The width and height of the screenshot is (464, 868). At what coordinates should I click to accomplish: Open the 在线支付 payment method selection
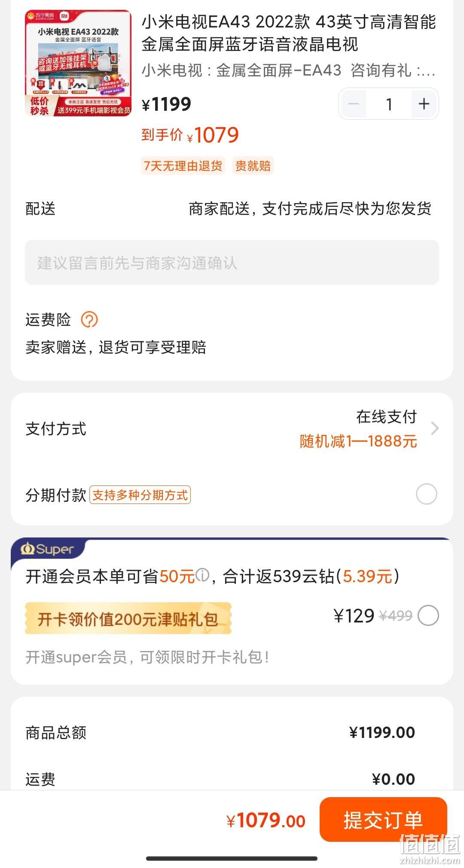[x=386, y=416]
